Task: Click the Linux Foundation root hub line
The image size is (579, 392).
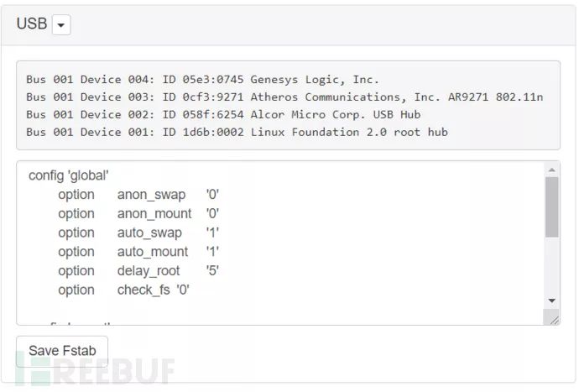Action: 237,132
